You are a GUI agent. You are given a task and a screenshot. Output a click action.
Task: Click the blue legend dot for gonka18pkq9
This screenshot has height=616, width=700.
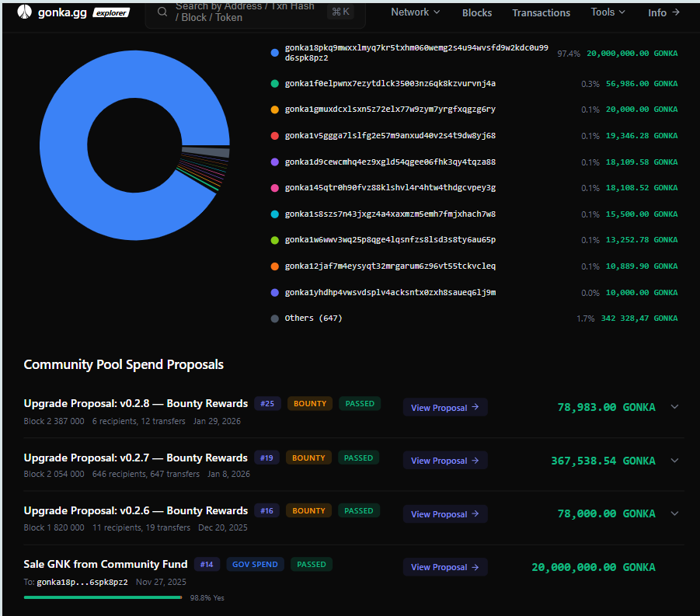tap(274, 53)
